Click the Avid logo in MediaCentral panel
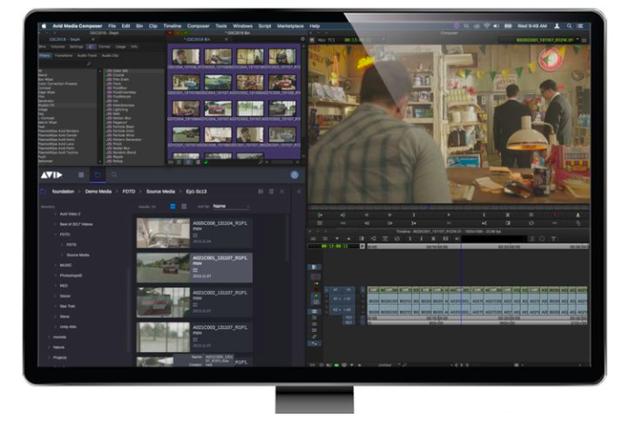The width and height of the screenshot is (640, 421). pos(51,175)
